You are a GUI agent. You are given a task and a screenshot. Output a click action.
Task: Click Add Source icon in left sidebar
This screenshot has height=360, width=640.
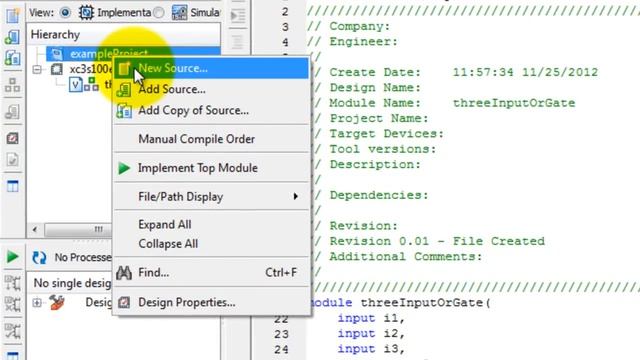click(12, 37)
